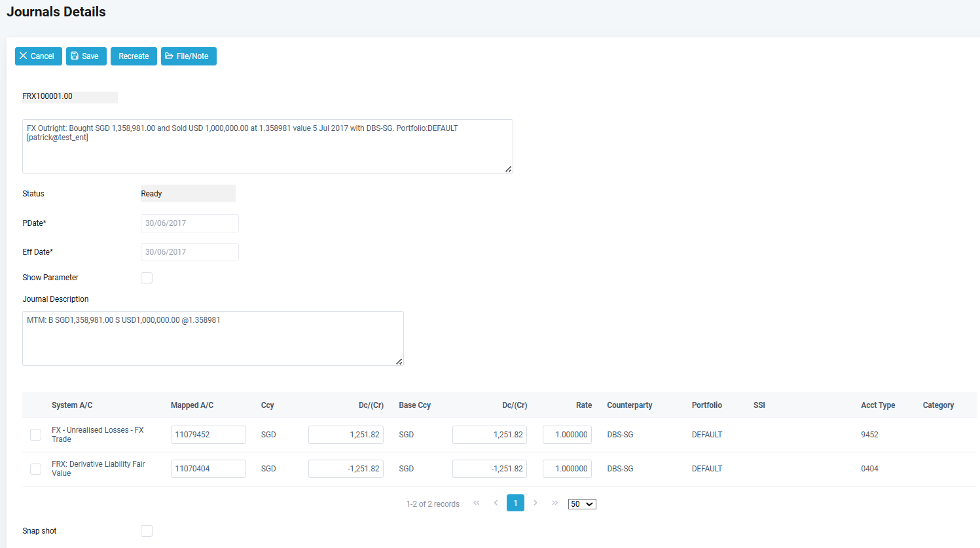
Task: Go to the next page of records
Action: 535,503
